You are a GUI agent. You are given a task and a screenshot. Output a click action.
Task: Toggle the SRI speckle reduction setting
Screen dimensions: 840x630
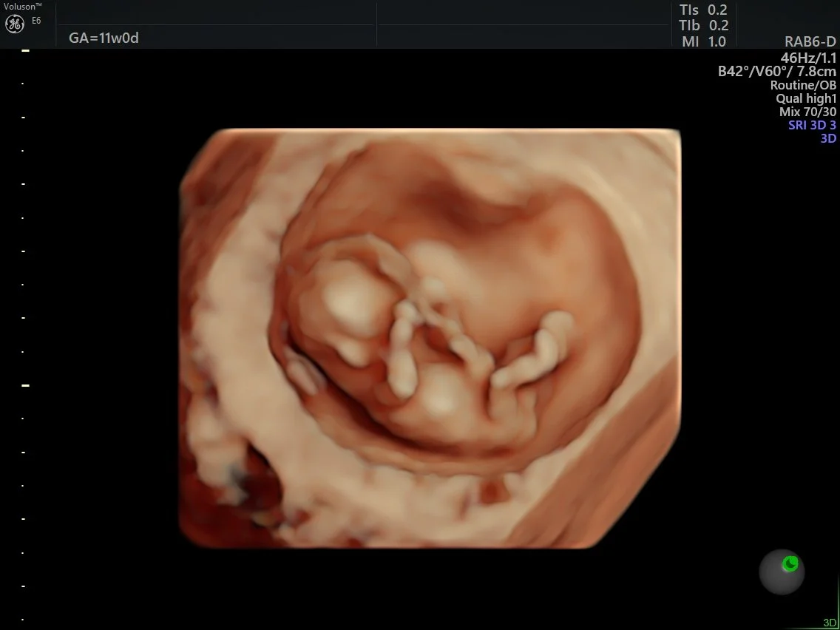[x=813, y=124]
